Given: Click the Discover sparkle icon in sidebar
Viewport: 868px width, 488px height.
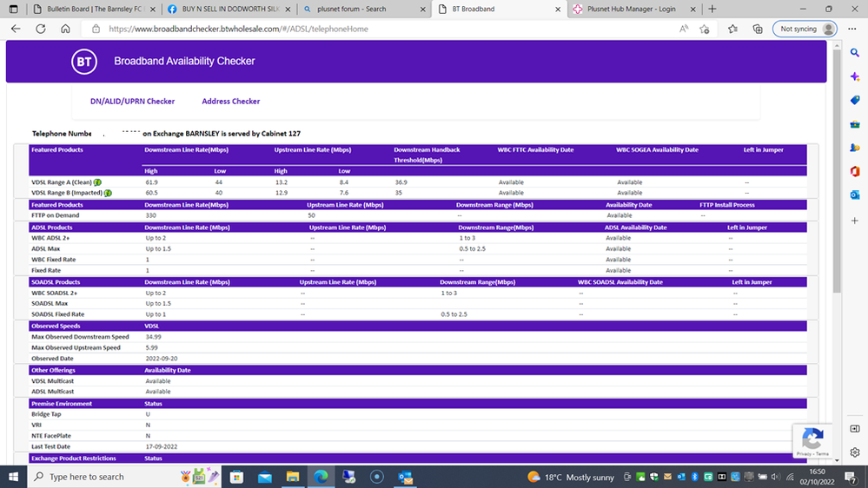Looking at the screenshot, I should tap(855, 77).
